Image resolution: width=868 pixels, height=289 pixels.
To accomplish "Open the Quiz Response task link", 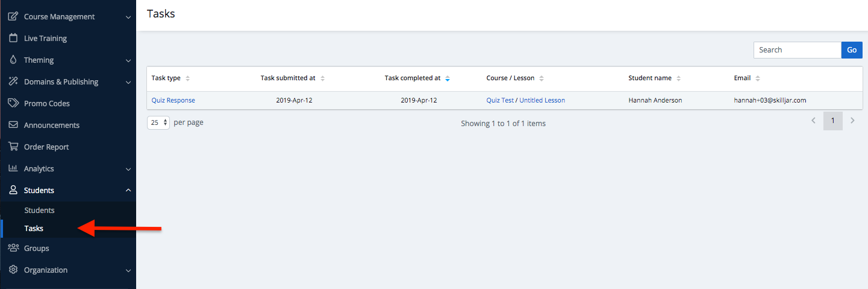I will (173, 100).
